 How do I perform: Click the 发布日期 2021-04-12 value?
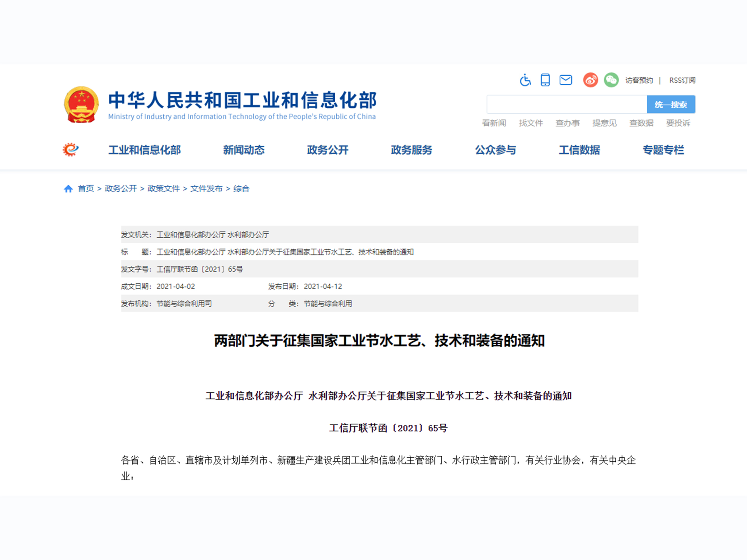323,286
